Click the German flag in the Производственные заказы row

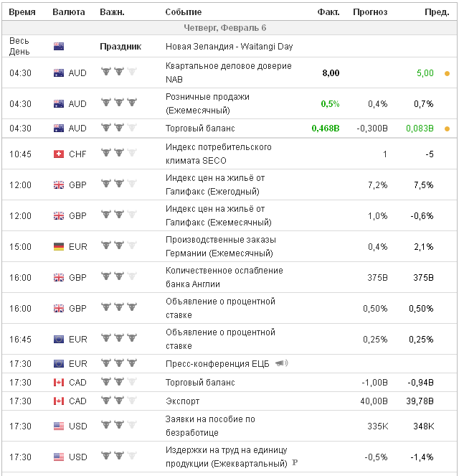[59, 247]
